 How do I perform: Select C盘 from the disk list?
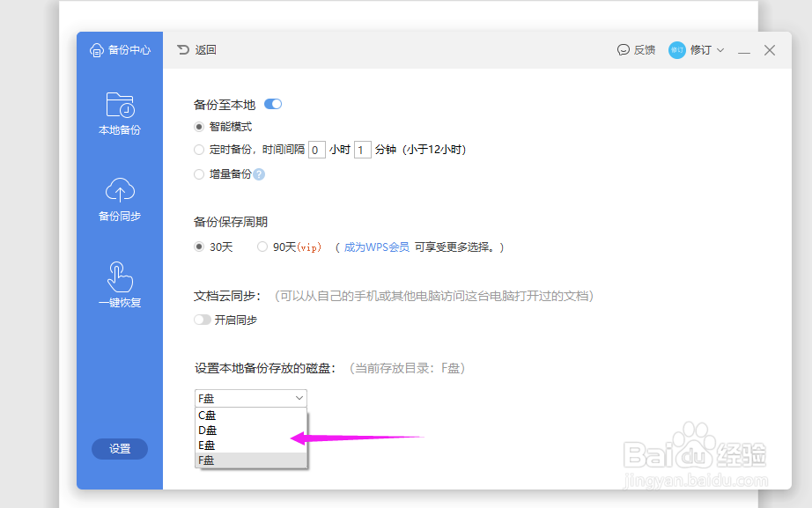tap(251, 416)
